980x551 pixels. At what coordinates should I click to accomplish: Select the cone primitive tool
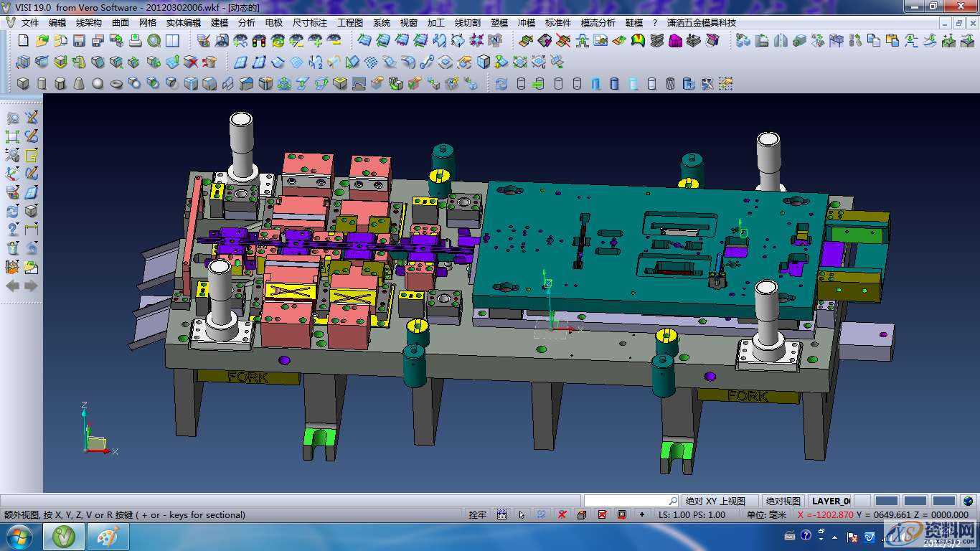(79, 84)
